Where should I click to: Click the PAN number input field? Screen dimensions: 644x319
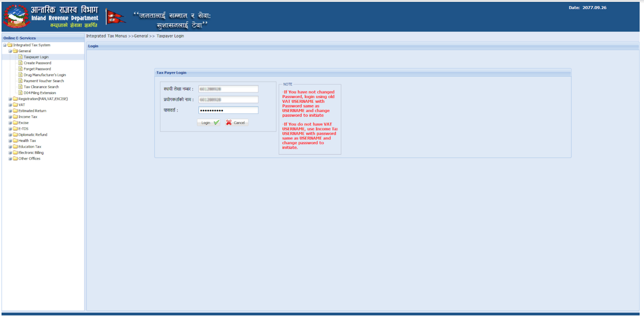click(229, 89)
